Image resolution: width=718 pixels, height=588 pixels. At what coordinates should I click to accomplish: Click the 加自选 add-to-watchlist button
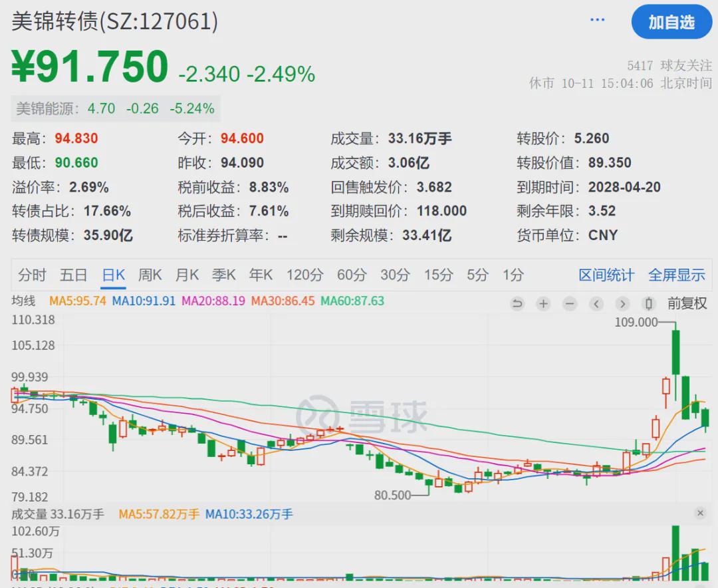coord(671,22)
